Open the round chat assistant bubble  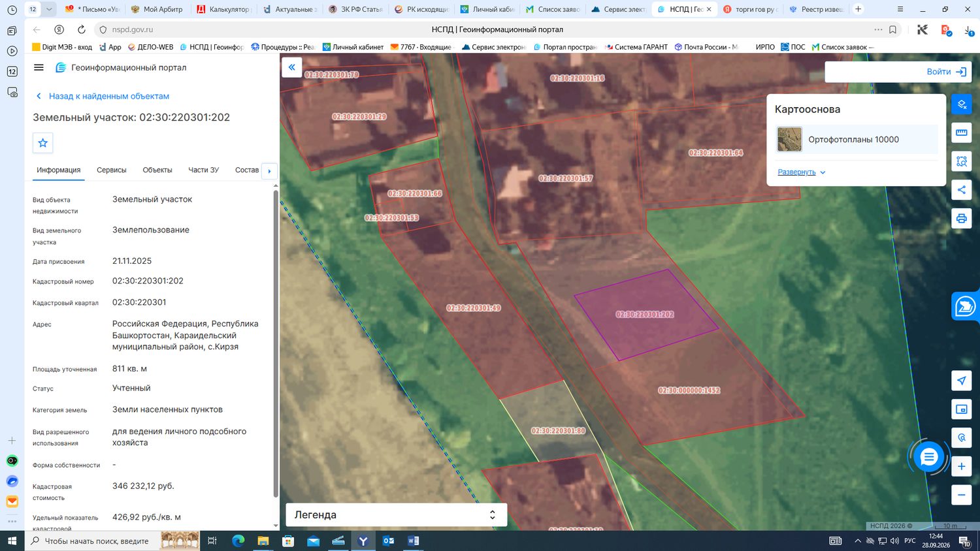click(x=928, y=458)
